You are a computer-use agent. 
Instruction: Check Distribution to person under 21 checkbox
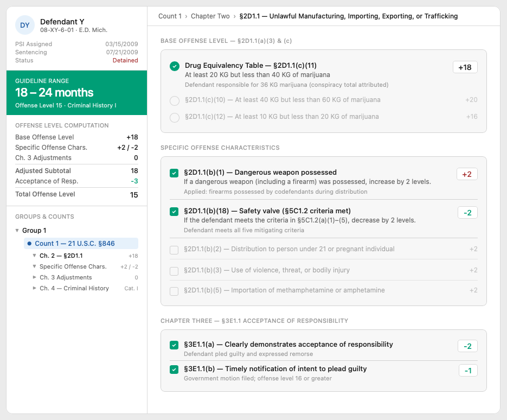(174, 250)
